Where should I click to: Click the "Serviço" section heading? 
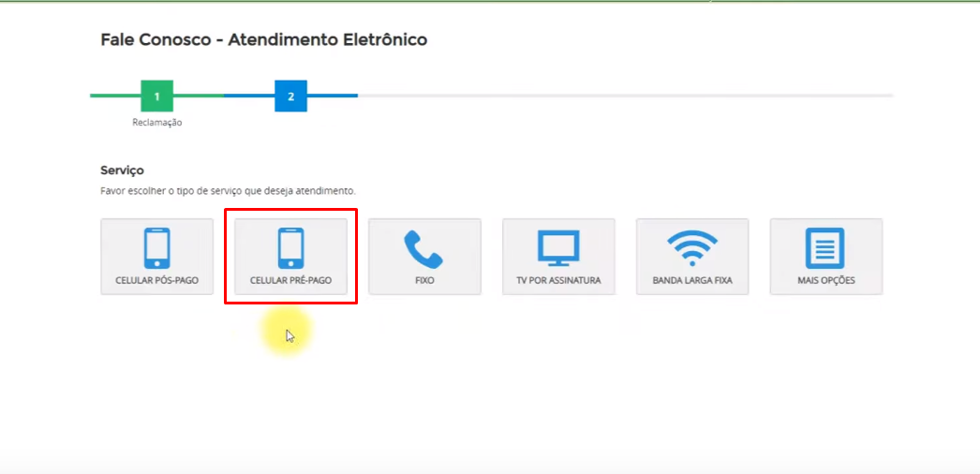122,170
